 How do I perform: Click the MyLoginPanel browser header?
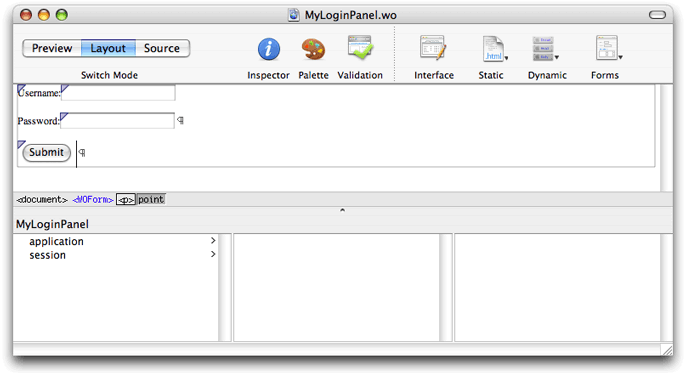tap(52, 224)
